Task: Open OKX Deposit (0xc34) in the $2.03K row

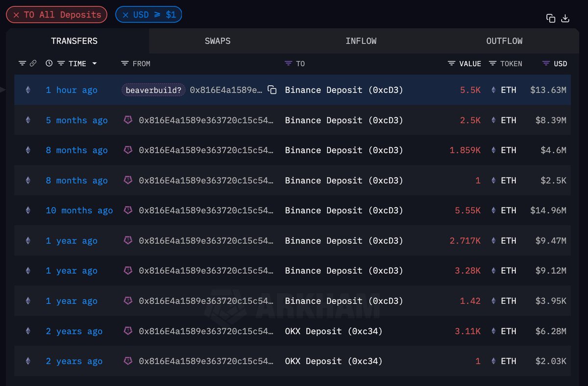Action: [334, 362]
